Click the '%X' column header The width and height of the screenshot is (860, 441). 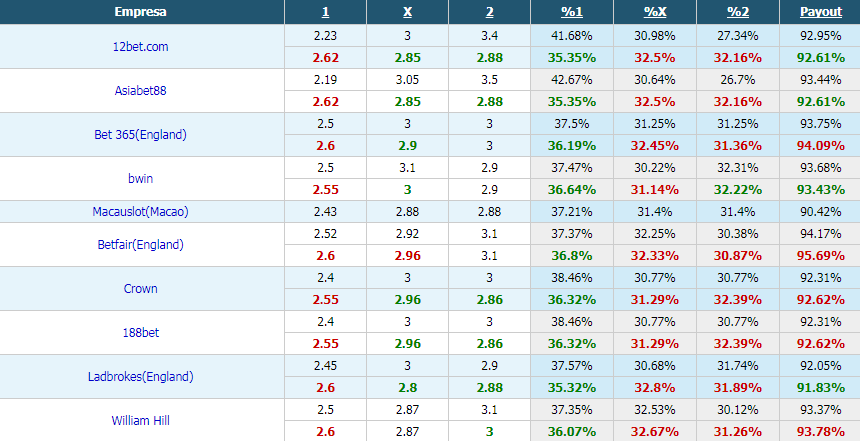coord(655,12)
